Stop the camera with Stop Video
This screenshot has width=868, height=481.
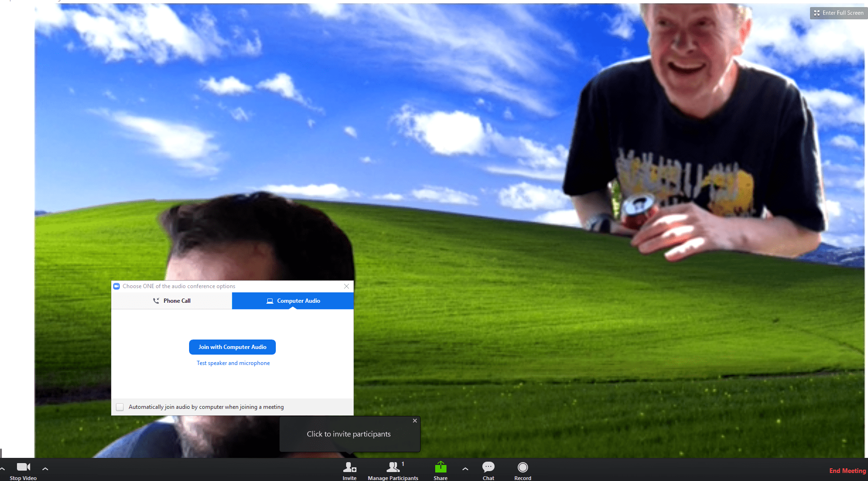(x=23, y=471)
